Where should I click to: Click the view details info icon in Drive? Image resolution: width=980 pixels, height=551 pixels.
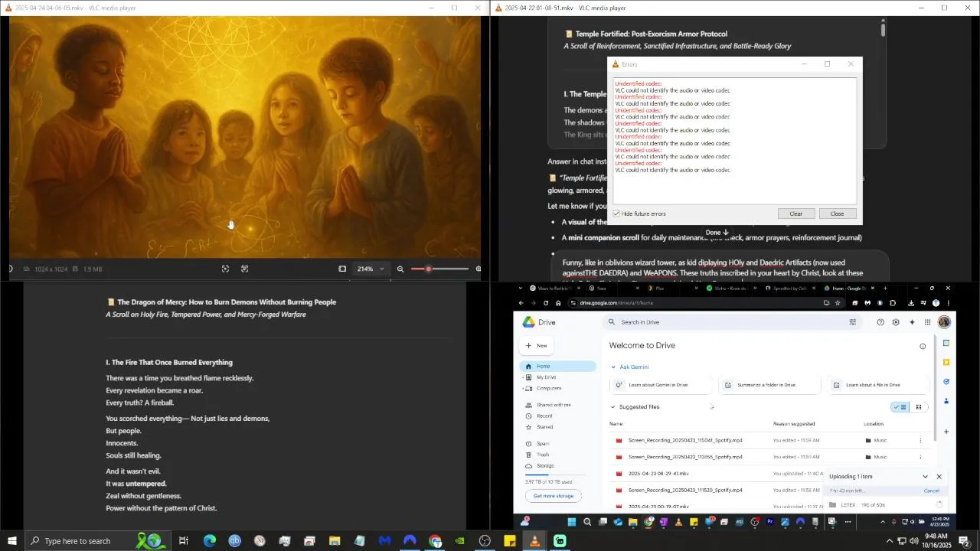(x=923, y=346)
